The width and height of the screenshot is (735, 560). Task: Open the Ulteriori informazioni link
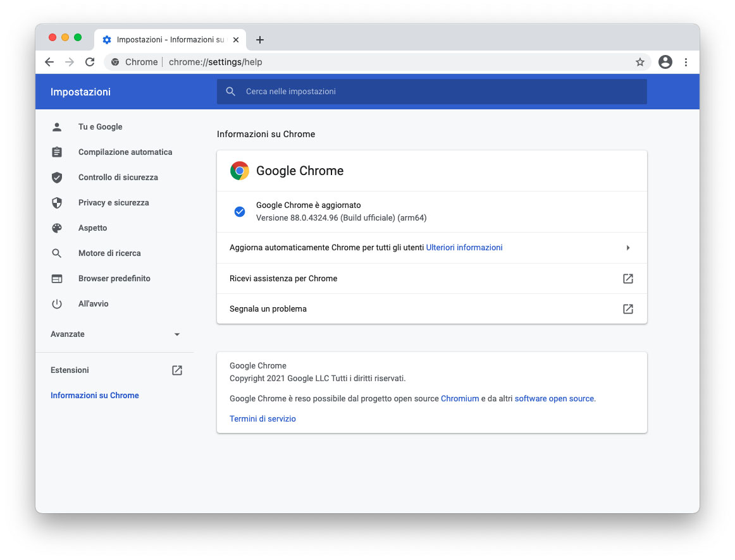pyautogui.click(x=464, y=248)
